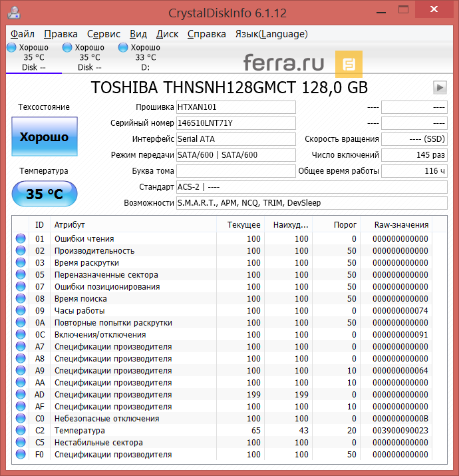The width and height of the screenshot is (459, 476).
Task: Click the Атрибут column header
Action: click(x=133, y=225)
